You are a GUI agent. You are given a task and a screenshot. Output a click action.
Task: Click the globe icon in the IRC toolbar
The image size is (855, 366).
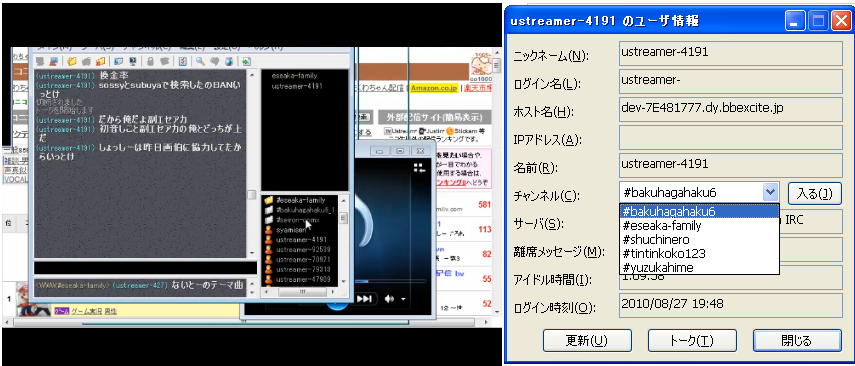[x=228, y=61]
